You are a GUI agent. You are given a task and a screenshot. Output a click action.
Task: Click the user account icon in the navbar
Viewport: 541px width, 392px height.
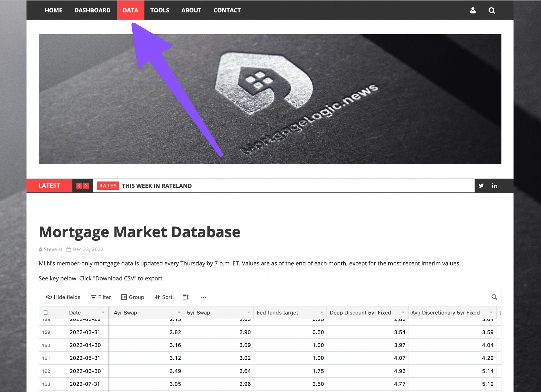(x=473, y=11)
